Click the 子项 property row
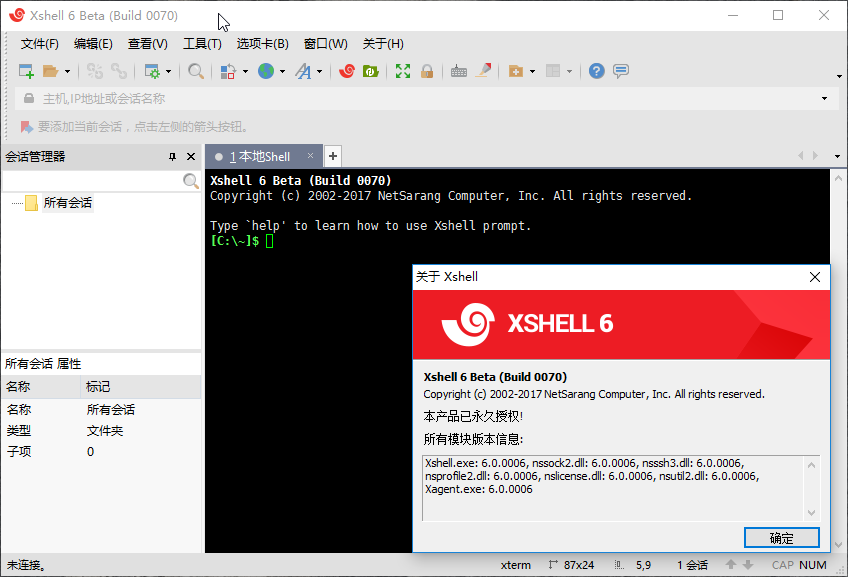848x577 pixels. coord(102,452)
